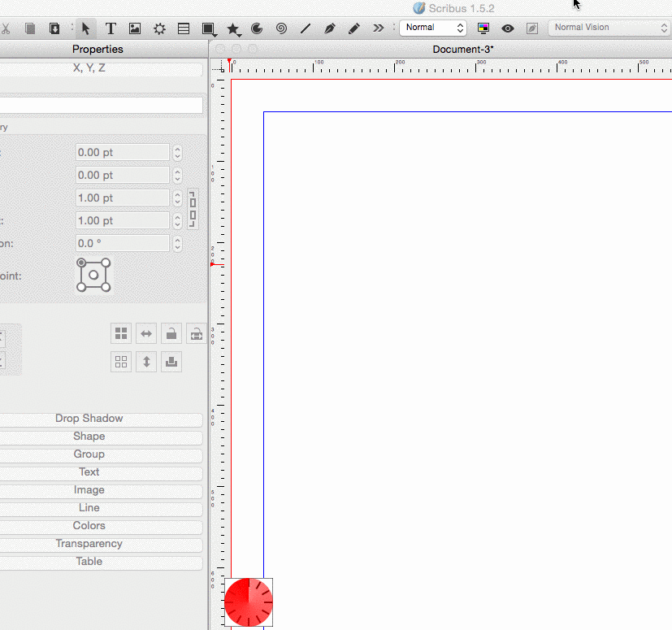Viewport: 672px width, 630px height.
Task: Toggle the keep-proportions chain link
Action: [x=193, y=209]
